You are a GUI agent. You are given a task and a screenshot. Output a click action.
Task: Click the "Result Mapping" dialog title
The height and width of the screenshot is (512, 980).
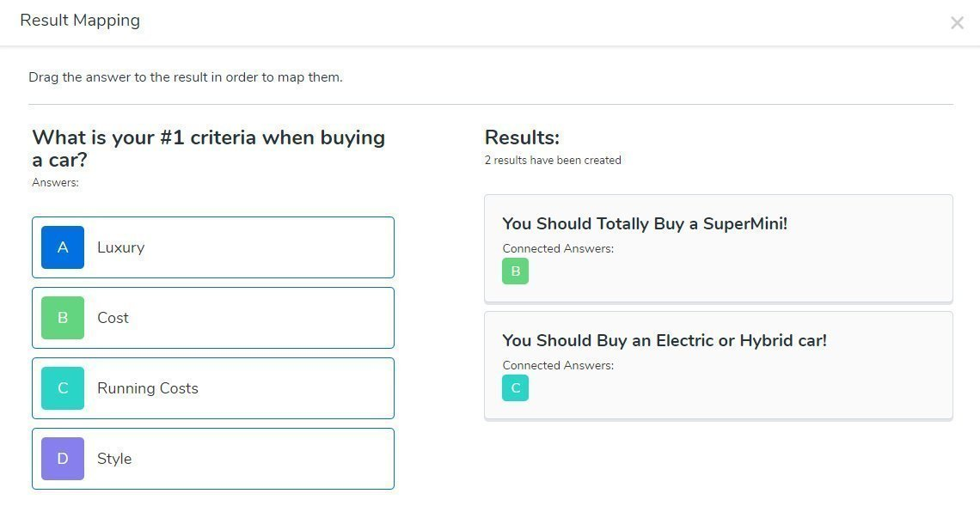80,21
